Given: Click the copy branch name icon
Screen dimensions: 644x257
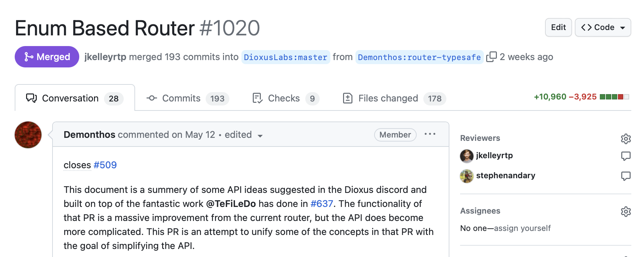Looking at the screenshot, I should 492,57.
